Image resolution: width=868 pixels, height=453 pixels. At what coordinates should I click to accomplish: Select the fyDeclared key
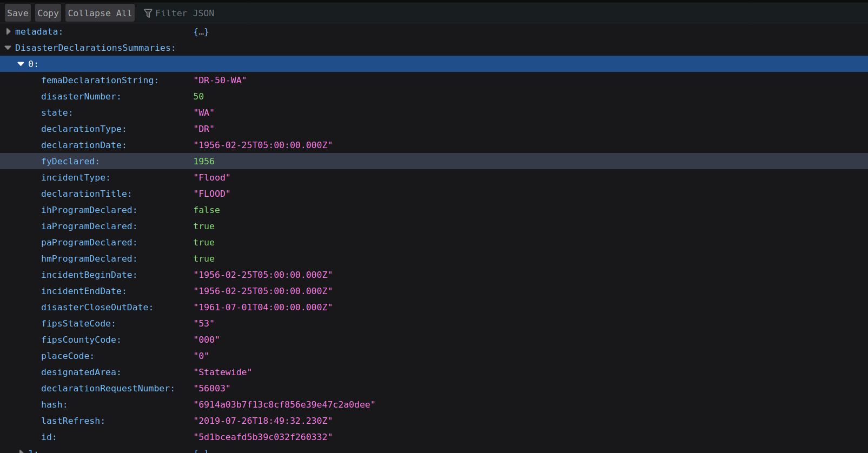tap(70, 161)
